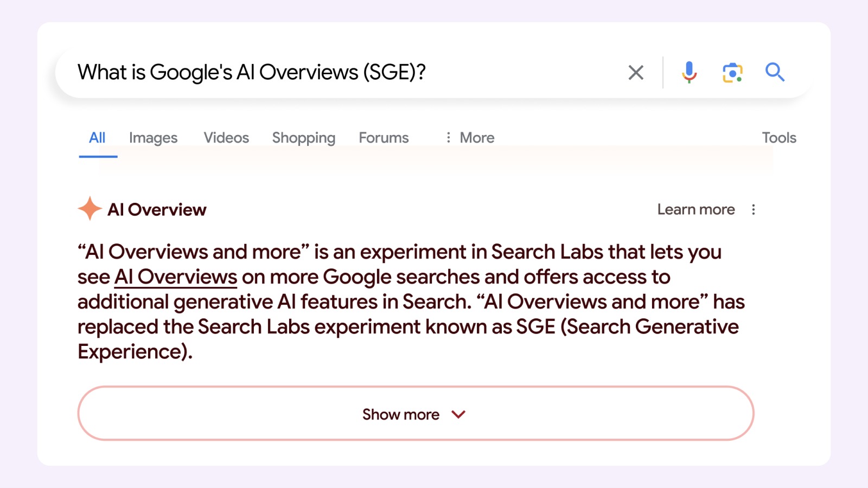Open the Forums results tab
This screenshot has height=488, width=868.
(383, 137)
